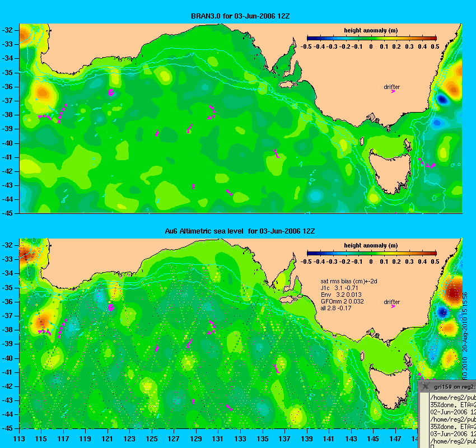The width and height of the screenshot is (476, 448).
Task: Click the 'height anomaly (m)' label in the Au6 panel
Action: pos(371,245)
